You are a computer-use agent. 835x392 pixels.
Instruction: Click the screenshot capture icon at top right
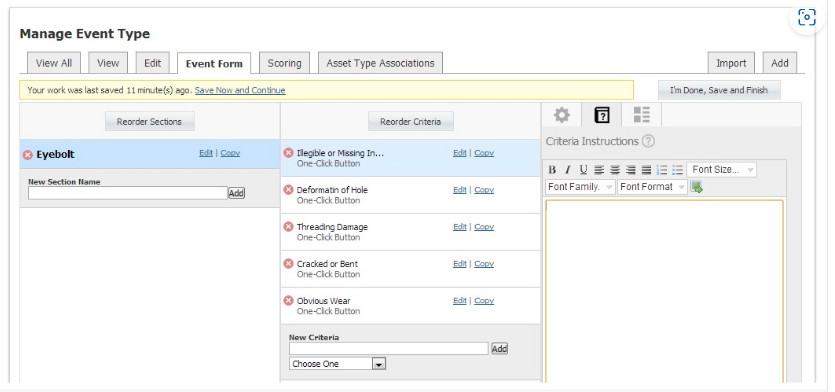point(807,18)
